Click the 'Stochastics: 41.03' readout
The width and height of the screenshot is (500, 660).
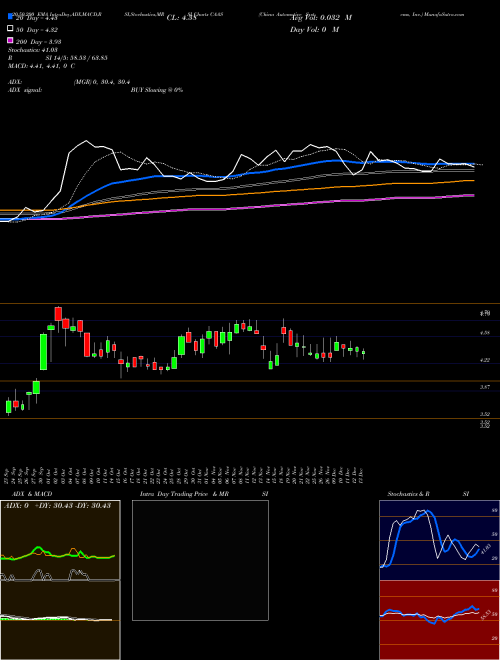click(x=33, y=50)
